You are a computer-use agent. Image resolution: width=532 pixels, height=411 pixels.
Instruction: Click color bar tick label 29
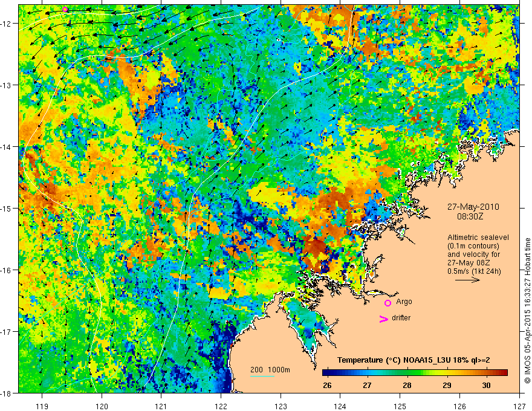point(447,386)
